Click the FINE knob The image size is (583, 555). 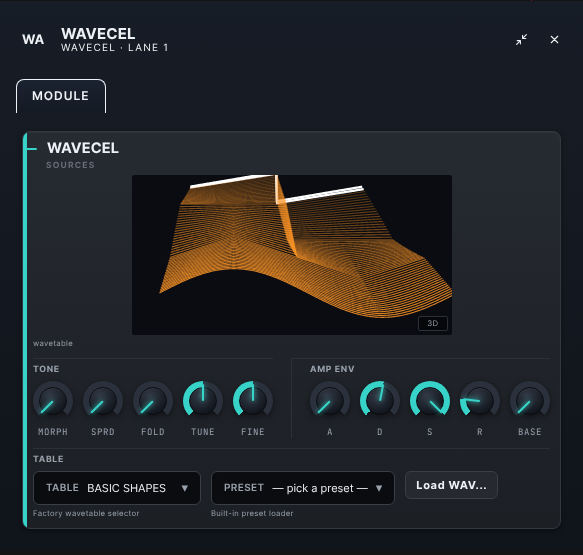253,401
